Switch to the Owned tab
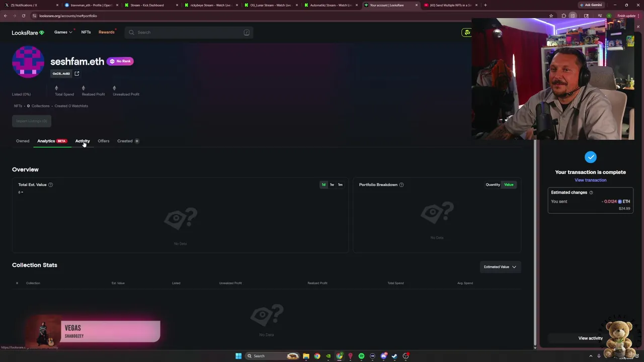Screen dimensions: 644x362 [x=23, y=141]
